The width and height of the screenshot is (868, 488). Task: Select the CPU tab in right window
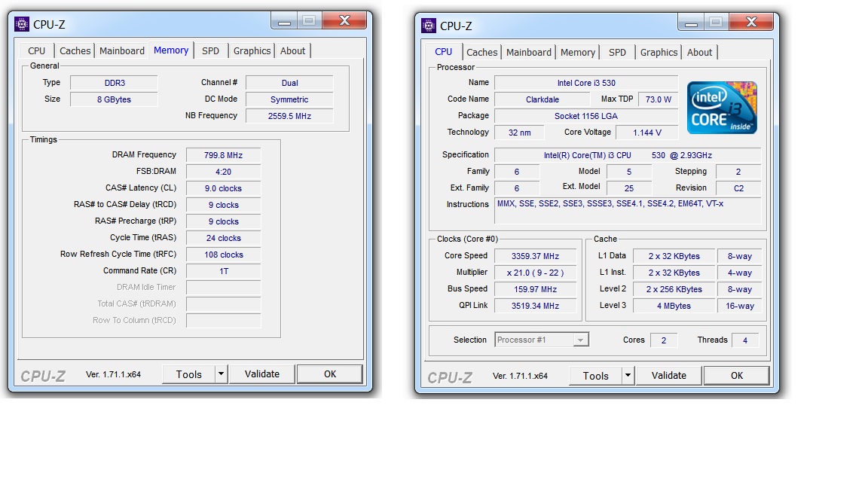pos(443,51)
